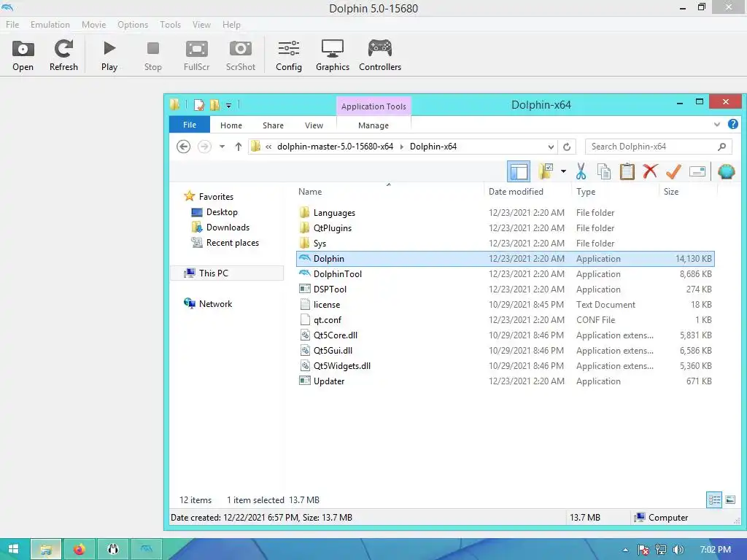Click the orange checkmark Properties icon
Image resolution: width=747 pixels, height=560 pixels.
click(673, 171)
